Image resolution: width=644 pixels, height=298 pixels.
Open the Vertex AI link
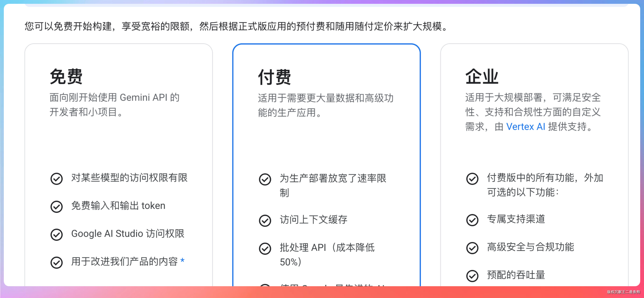pos(525,127)
